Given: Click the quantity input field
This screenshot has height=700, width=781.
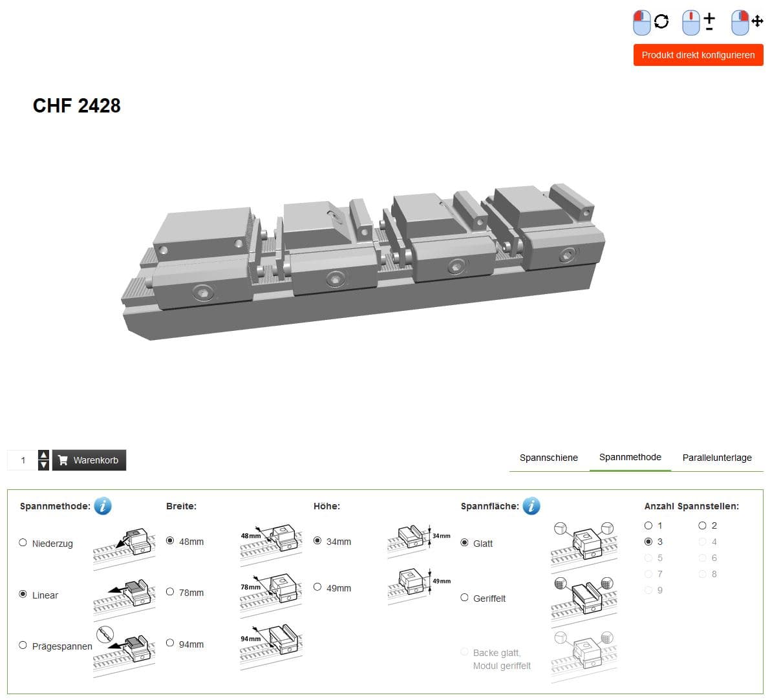Looking at the screenshot, I should coord(23,460).
